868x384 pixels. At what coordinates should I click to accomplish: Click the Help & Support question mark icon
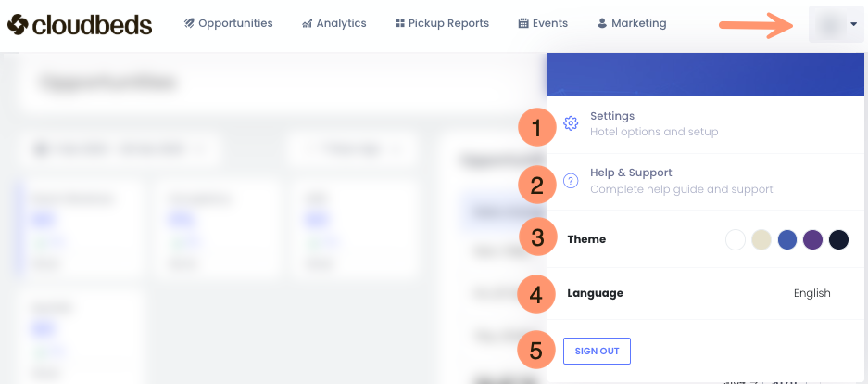pos(571,181)
